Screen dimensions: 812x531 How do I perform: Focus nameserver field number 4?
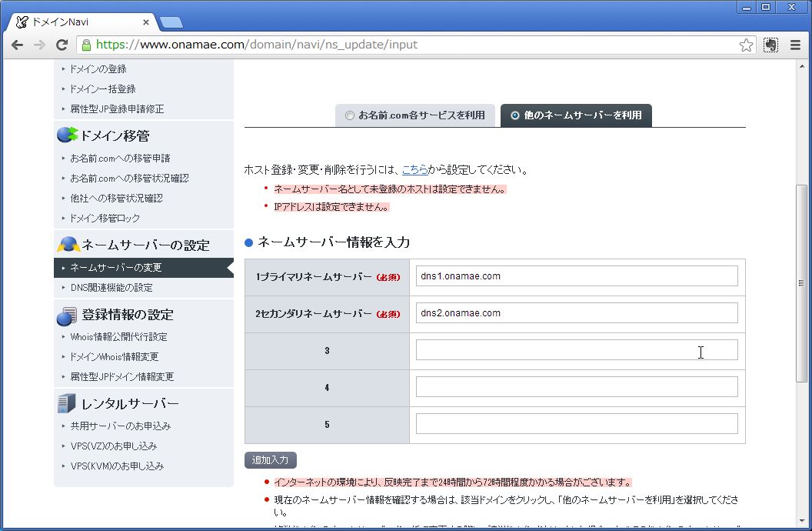tap(577, 387)
